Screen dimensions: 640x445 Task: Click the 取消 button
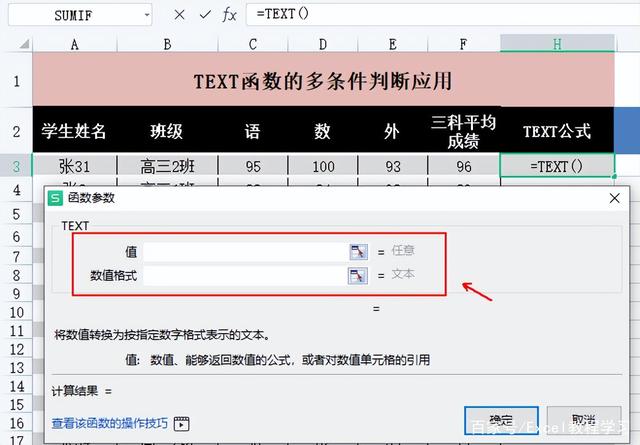click(x=584, y=420)
